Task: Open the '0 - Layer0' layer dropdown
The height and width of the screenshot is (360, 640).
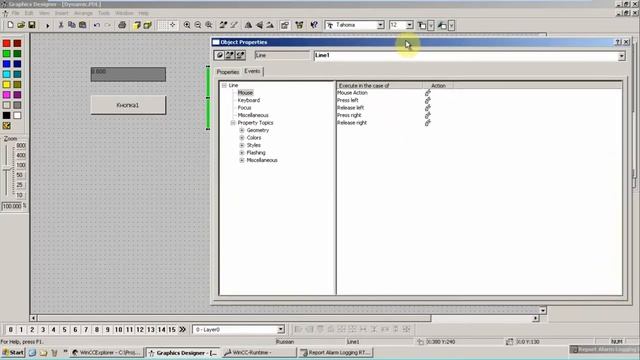Action: coord(281,329)
